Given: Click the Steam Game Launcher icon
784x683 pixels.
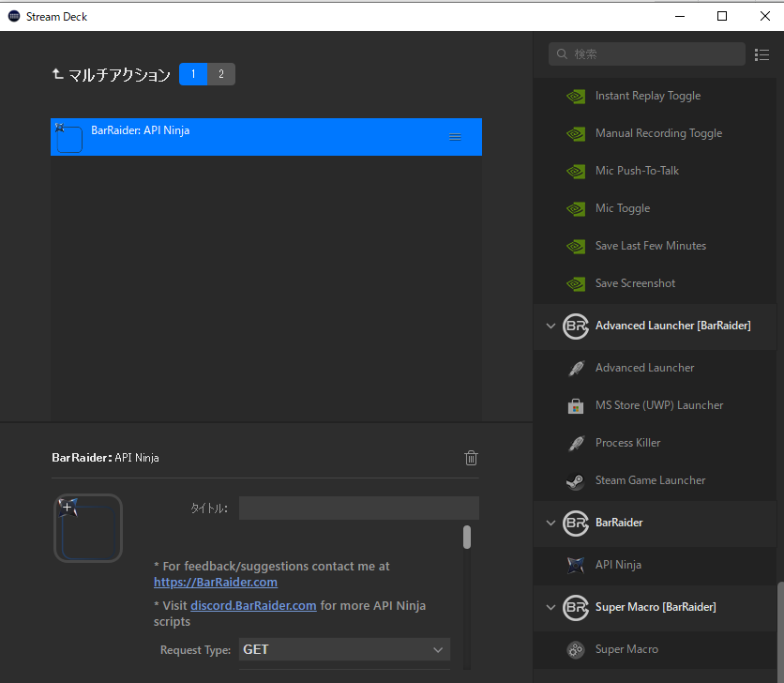Looking at the screenshot, I should 576,481.
